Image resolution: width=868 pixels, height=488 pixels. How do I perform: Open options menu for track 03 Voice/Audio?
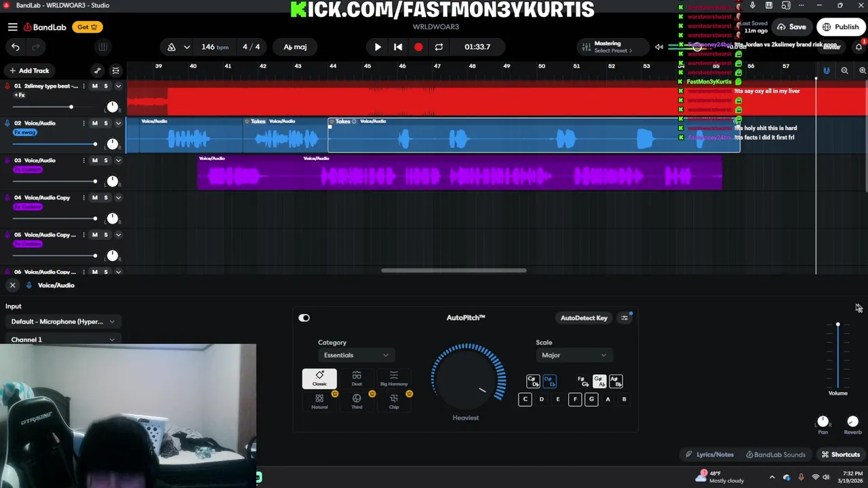[84, 161]
